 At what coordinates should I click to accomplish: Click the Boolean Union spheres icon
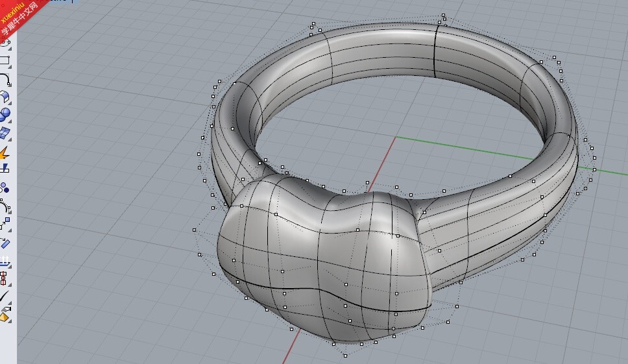click(5, 115)
